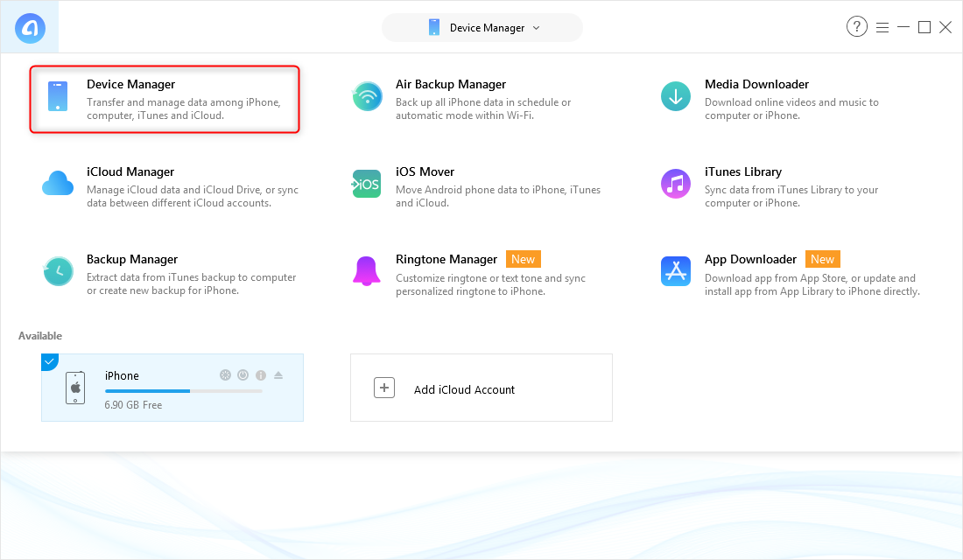Click the Ringtone Manager title
Viewport: 963px width, 560px height.
[446, 259]
